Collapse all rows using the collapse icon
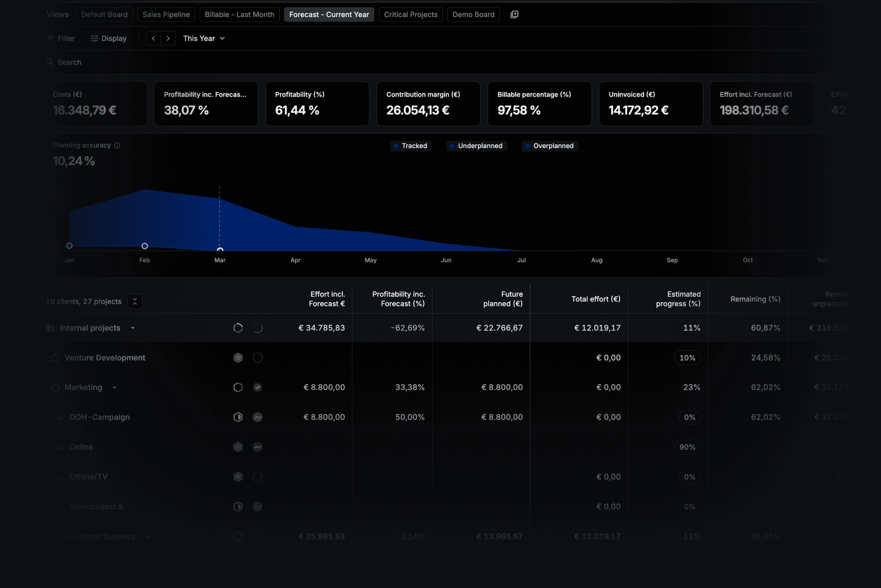This screenshot has height=588, width=881. click(134, 301)
